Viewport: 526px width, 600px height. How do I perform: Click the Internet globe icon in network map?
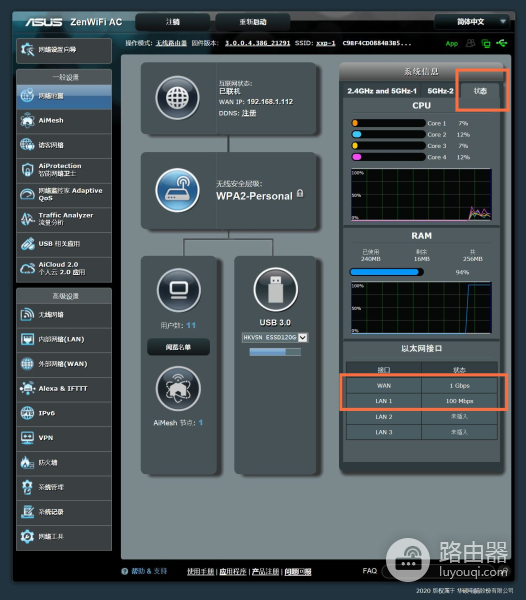178,98
